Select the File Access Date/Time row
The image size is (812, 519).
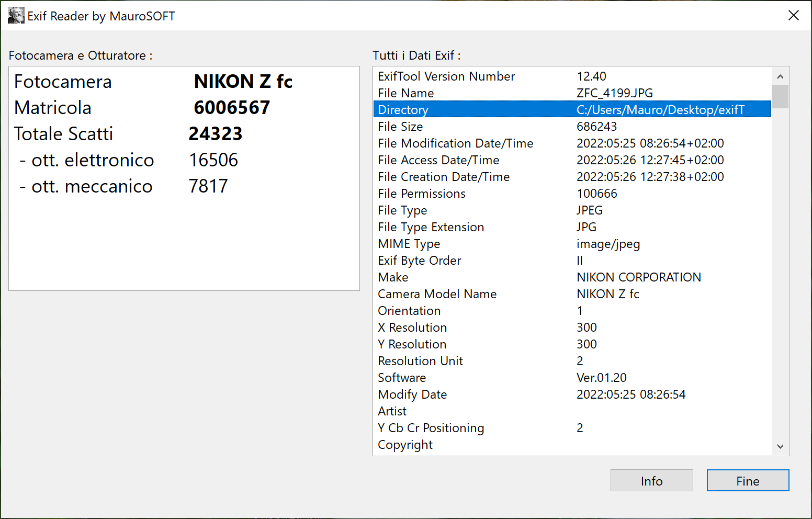pos(572,160)
